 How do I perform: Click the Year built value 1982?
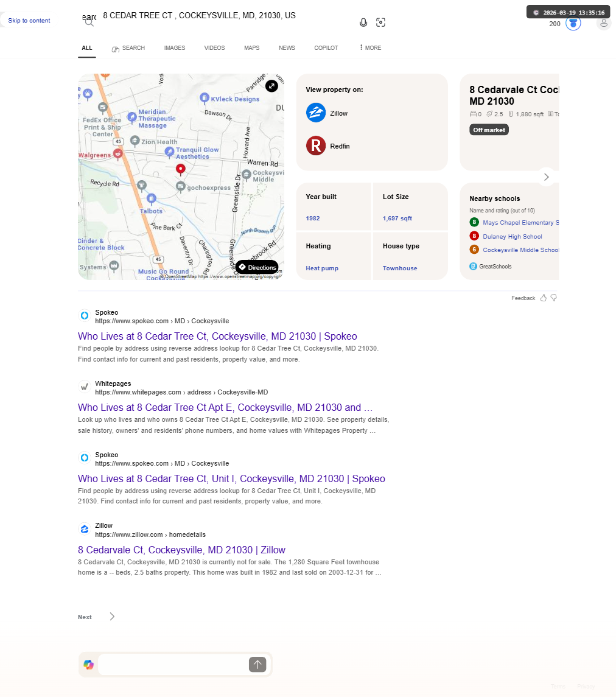313,219
